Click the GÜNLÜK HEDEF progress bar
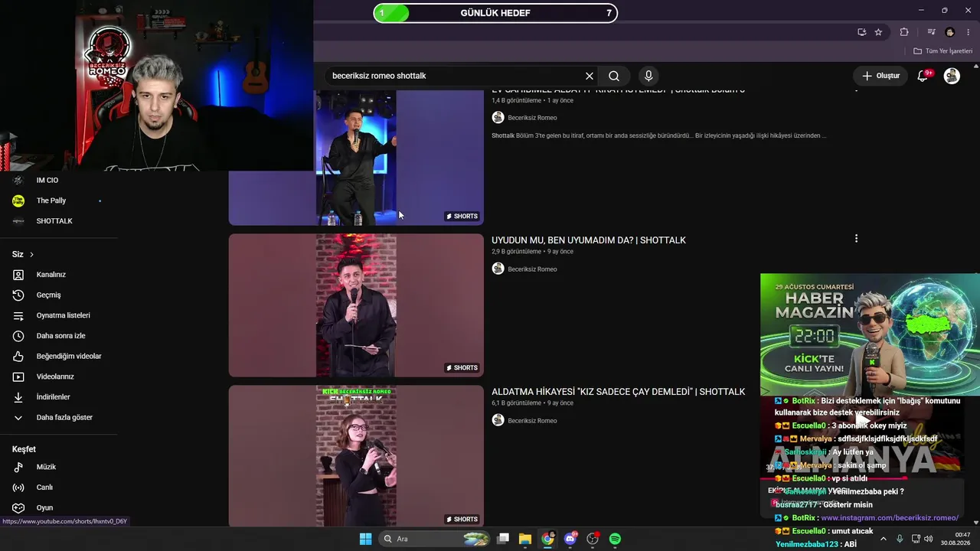This screenshot has width=980, height=551. point(495,13)
